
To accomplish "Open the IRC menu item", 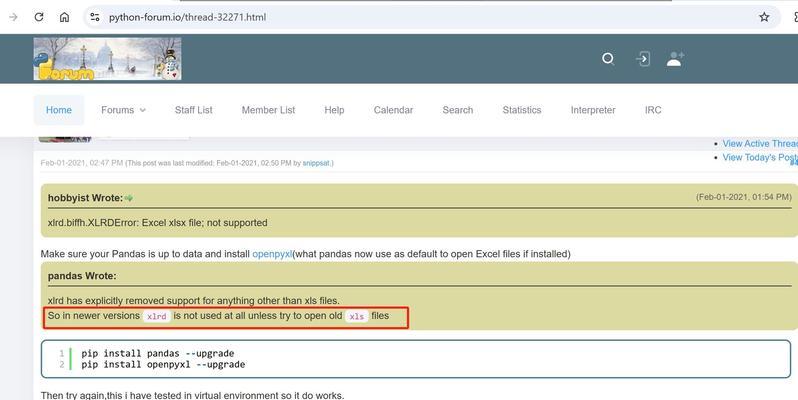I will [x=653, y=110].
